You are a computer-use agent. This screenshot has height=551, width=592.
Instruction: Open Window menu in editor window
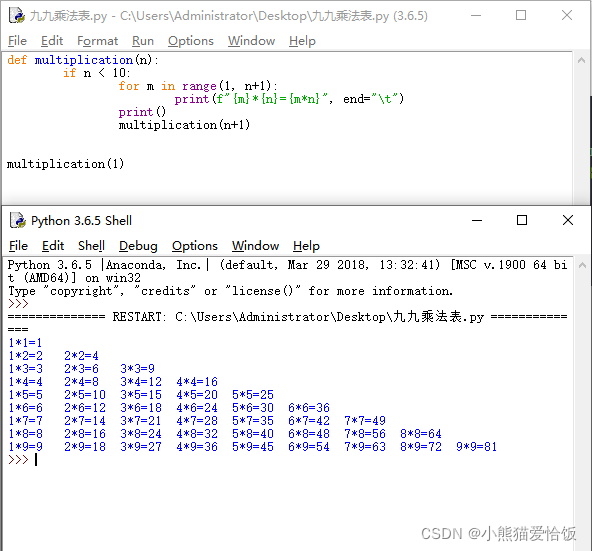[251, 41]
